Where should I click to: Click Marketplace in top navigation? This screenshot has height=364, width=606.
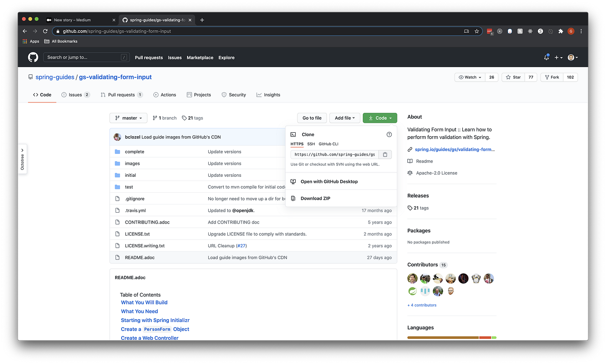coord(200,57)
